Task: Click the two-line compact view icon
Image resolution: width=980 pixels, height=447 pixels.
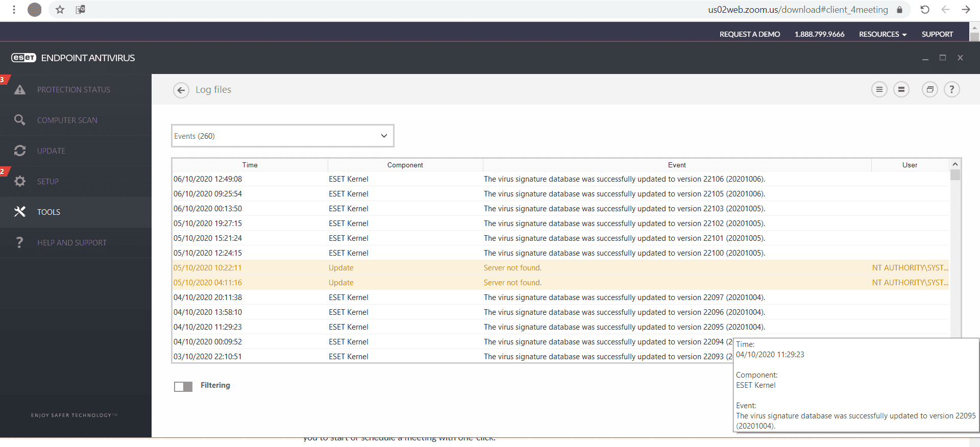Action: (x=901, y=90)
